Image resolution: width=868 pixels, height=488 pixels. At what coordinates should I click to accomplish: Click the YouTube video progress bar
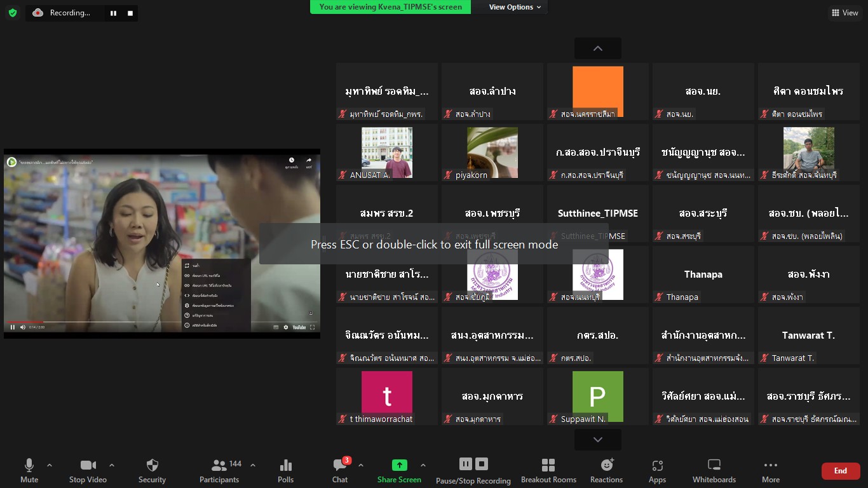(162, 322)
